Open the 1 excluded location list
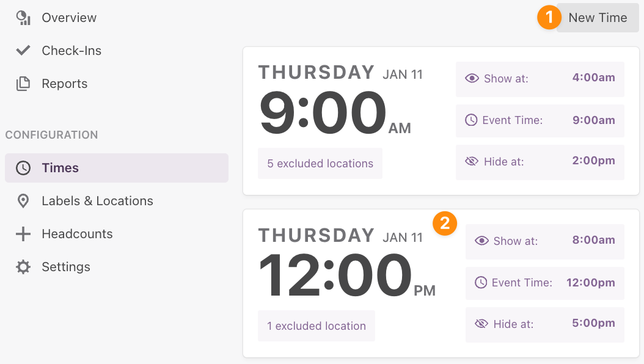 [317, 326]
